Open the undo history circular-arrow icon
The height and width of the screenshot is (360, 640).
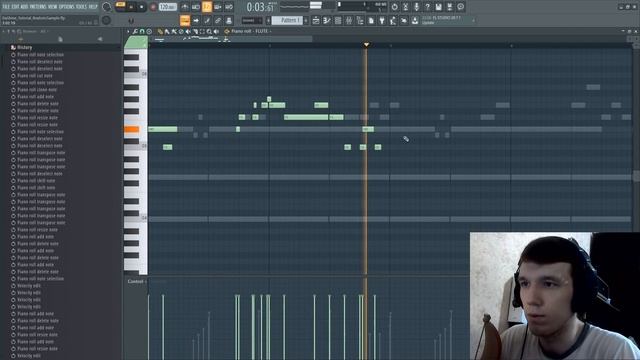(395, 7)
